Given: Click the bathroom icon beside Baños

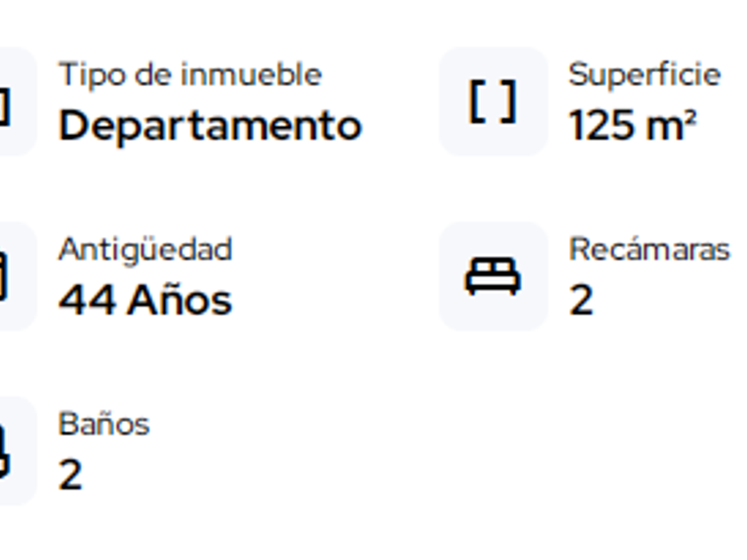Looking at the screenshot, I should pyautogui.click(x=7, y=451).
